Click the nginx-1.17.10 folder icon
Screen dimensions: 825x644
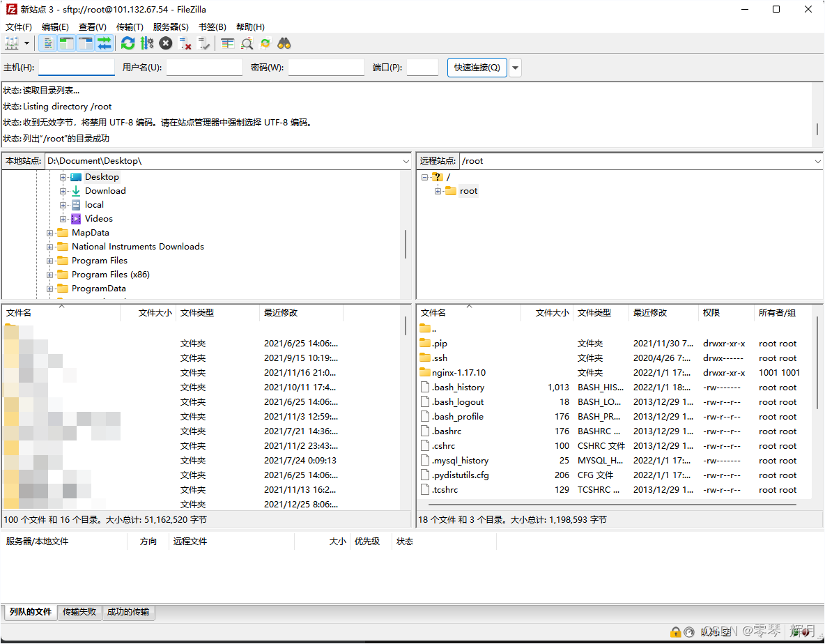[425, 372]
